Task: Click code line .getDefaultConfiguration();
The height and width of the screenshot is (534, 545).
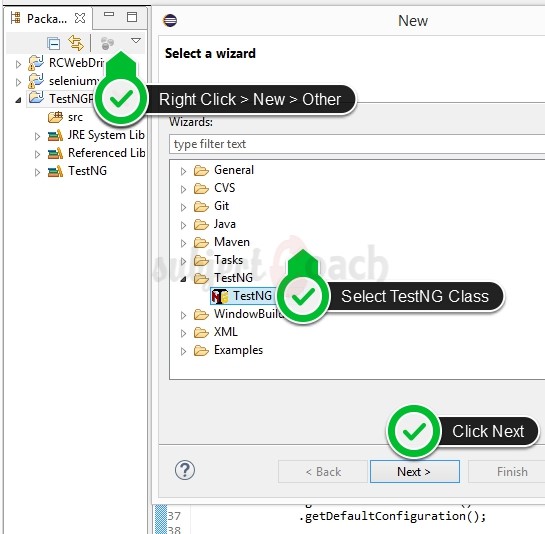Action: 392,516
